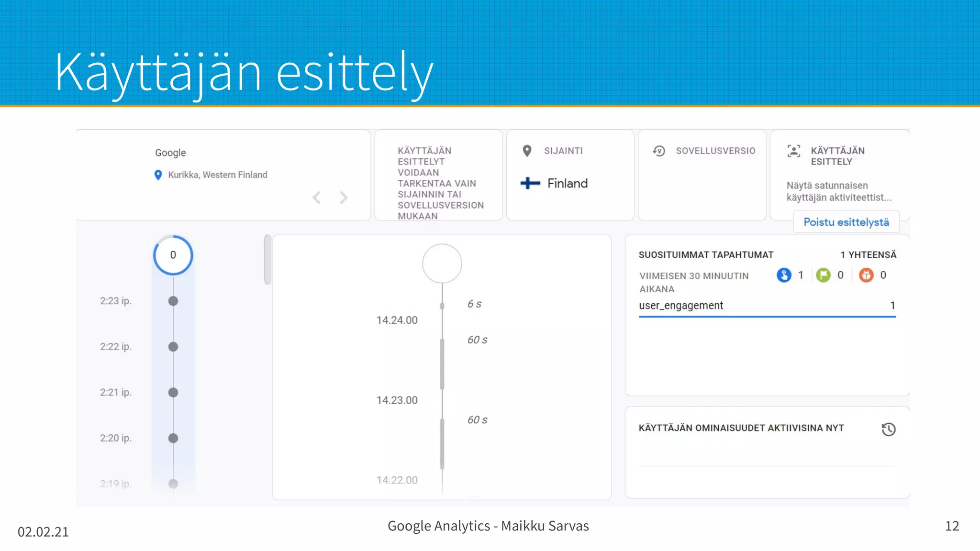Click the blue location pin beside Kurikka

[158, 175]
